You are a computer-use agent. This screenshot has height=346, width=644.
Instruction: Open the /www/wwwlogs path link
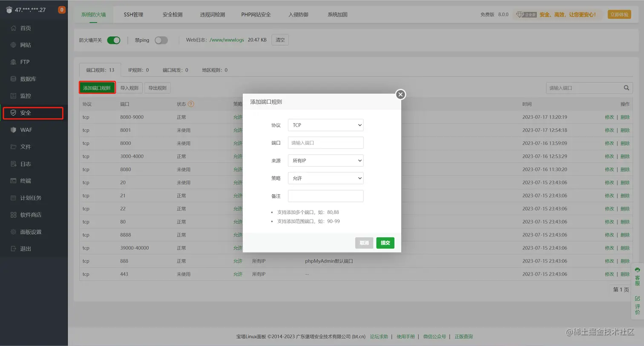[227, 40]
